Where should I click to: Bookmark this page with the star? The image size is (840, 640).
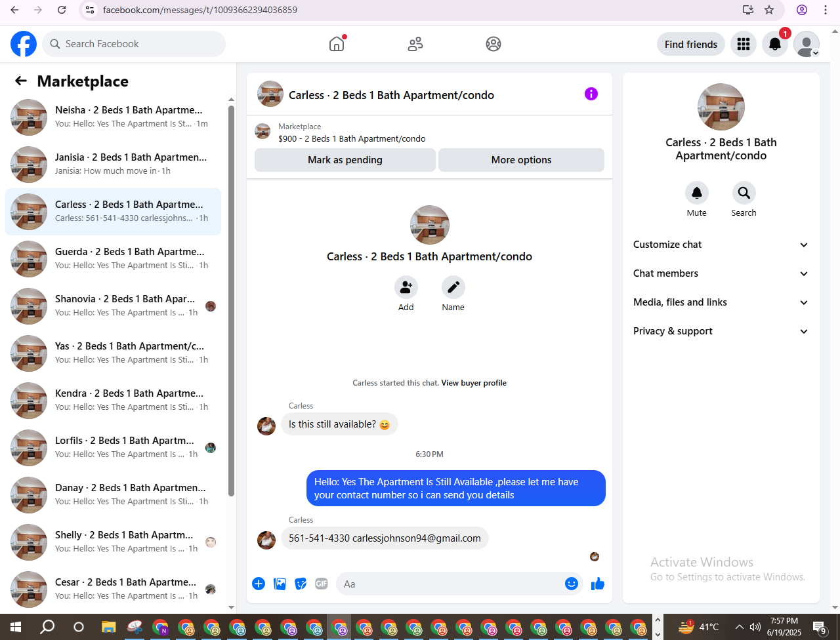pyautogui.click(x=769, y=10)
